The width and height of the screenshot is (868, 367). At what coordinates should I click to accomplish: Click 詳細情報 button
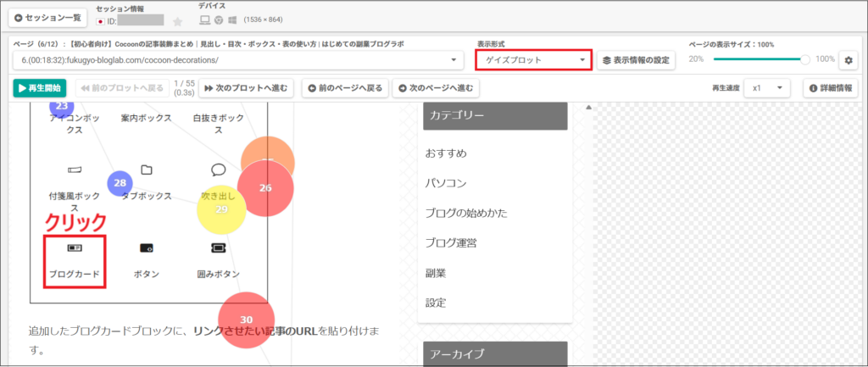click(831, 87)
